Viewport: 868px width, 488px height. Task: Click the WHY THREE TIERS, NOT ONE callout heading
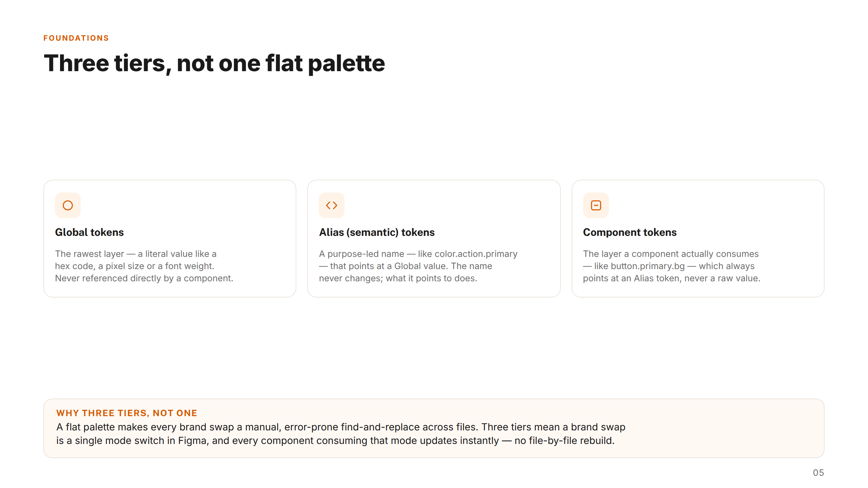click(x=127, y=413)
